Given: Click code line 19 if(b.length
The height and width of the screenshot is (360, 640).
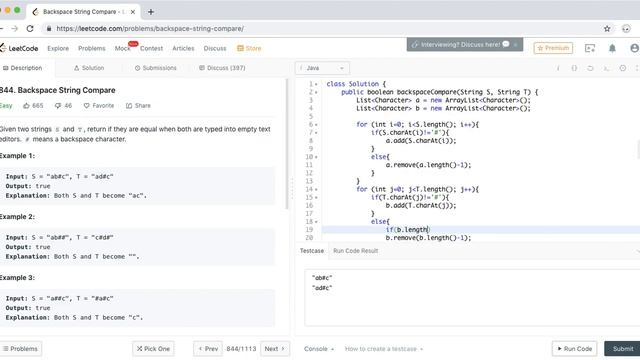Looking at the screenshot, I should coord(407,230).
